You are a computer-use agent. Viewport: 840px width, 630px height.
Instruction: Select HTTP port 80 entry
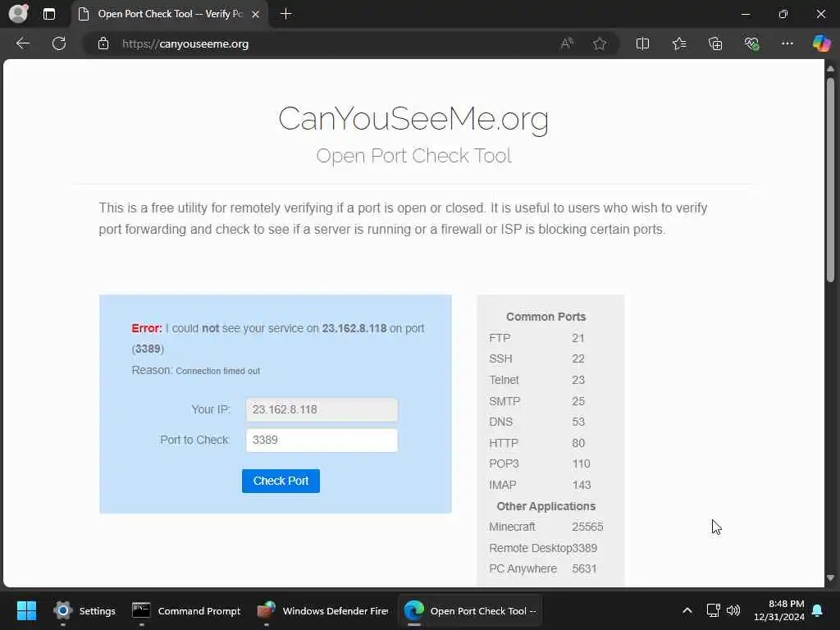536,444
